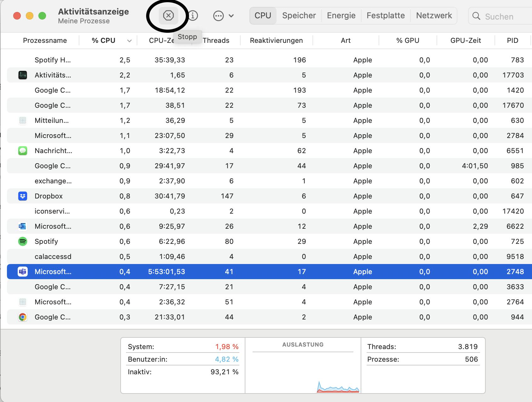Image resolution: width=532 pixels, height=402 pixels.
Task: Expand the chevron next to the ellipsis
Action: (231, 16)
